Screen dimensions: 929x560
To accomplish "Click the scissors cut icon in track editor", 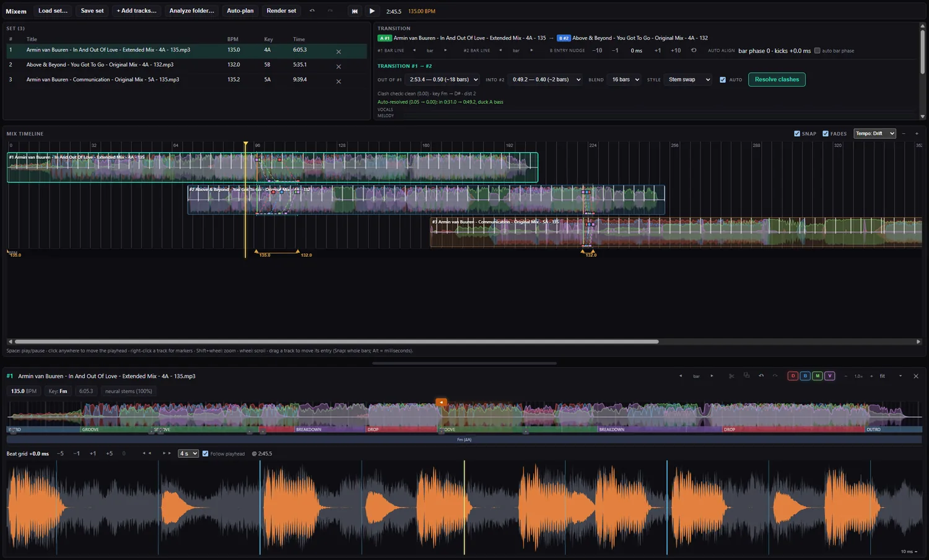I will tap(731, 376).
